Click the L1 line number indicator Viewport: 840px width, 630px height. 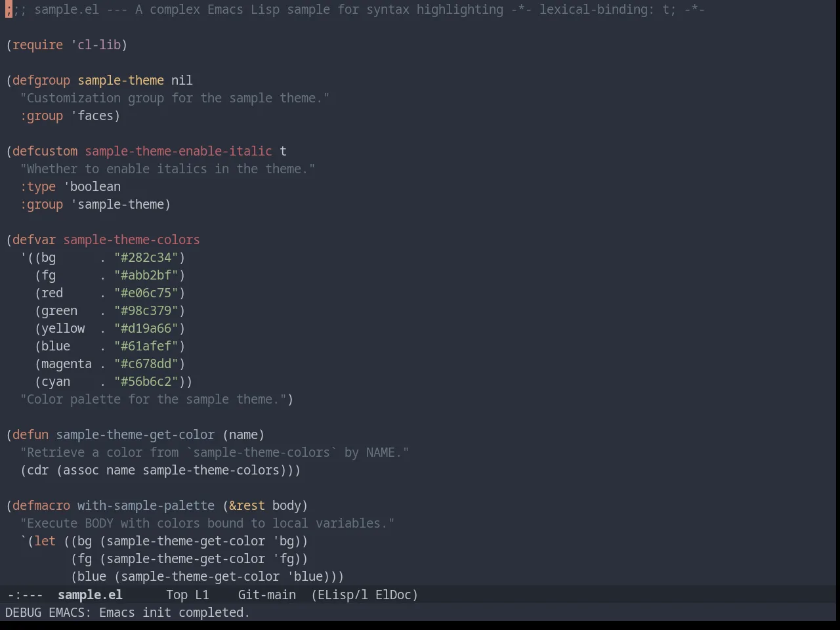tap(201, 595)
